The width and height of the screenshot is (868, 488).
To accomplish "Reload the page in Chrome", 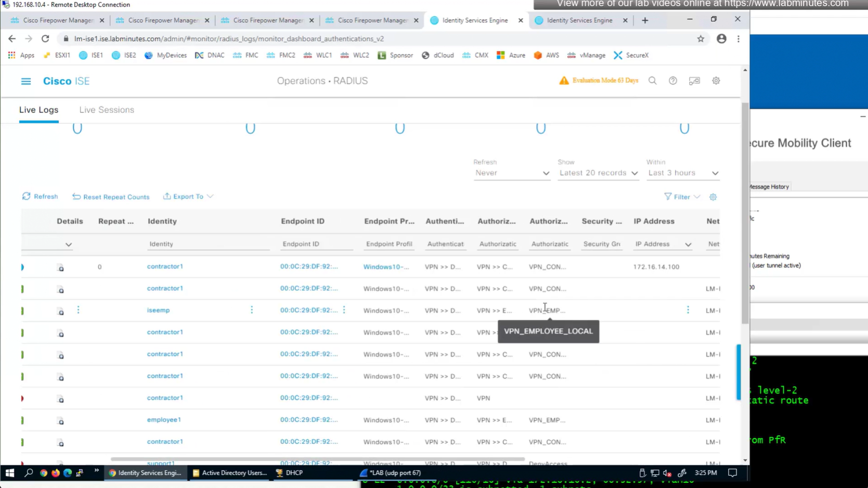I will (45, 39).
